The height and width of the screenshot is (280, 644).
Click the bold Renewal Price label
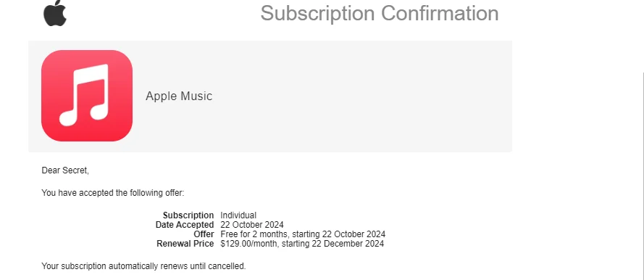click(x=185, y=244)
